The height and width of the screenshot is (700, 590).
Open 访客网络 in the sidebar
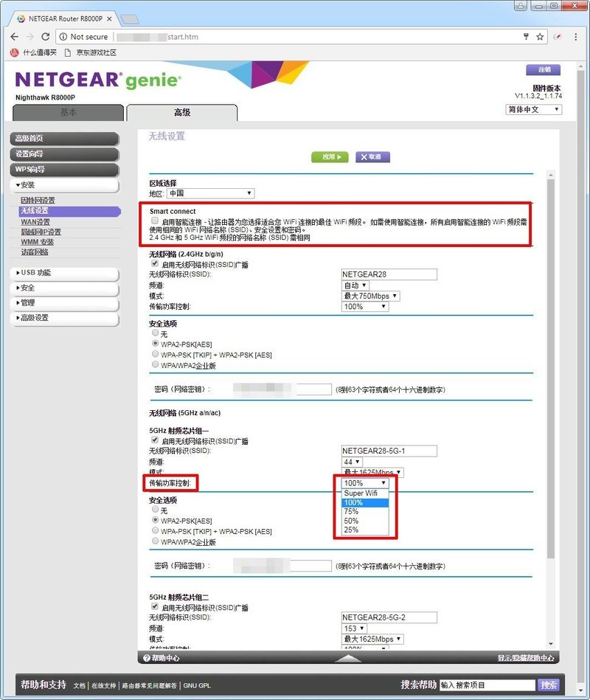35,252
